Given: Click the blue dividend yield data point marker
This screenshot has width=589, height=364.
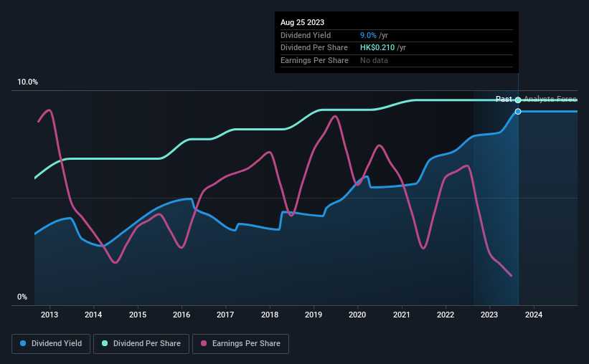Looking at the screenshot, I should 518,112.
